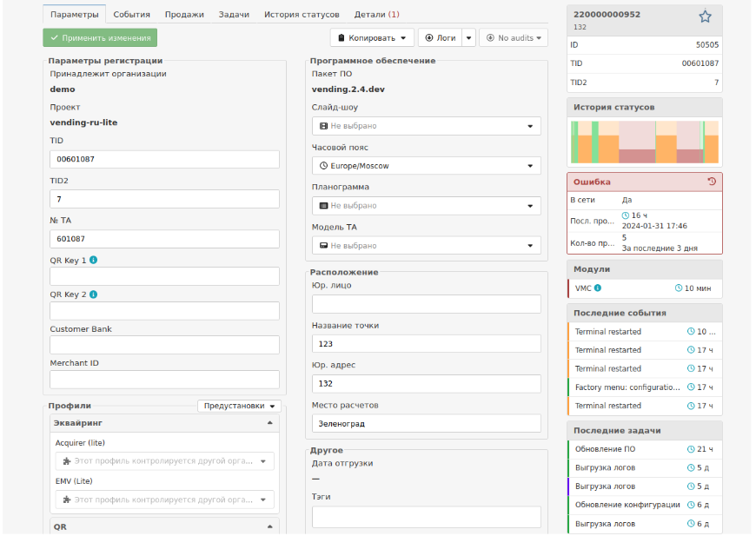This screenshot has height=536, width=756.
Task: Open the Планограмма dropdown
Action: click(x=426, y=206)
